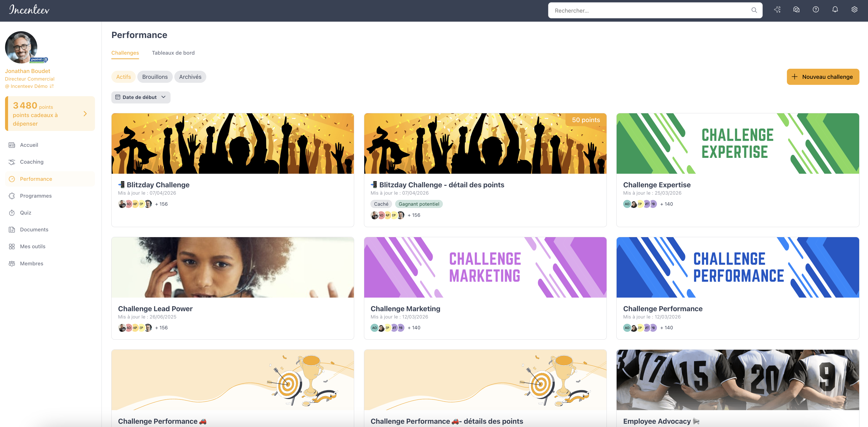This screenshot has height=427, width=868.
Task: Focus the Rechercher search field
Action: point(650,10)
